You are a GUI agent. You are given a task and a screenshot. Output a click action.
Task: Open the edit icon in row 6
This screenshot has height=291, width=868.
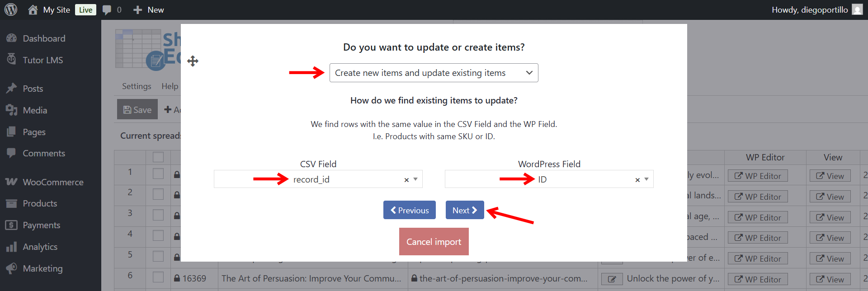612,279
